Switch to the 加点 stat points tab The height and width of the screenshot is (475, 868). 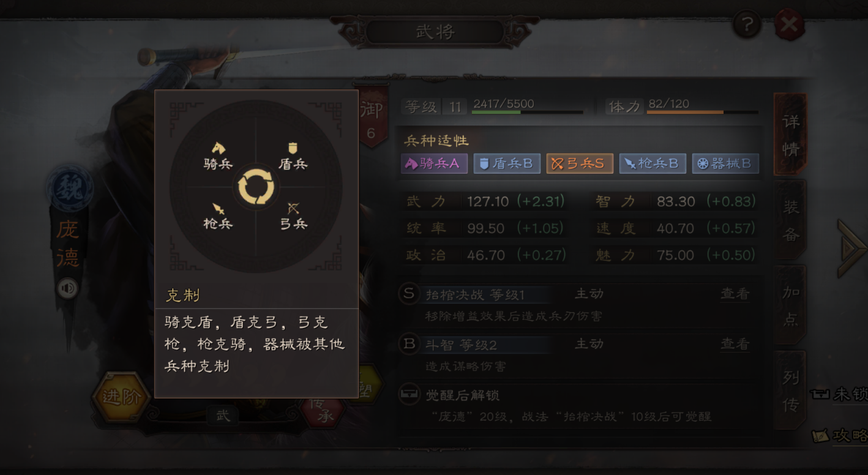pos(790,305)
